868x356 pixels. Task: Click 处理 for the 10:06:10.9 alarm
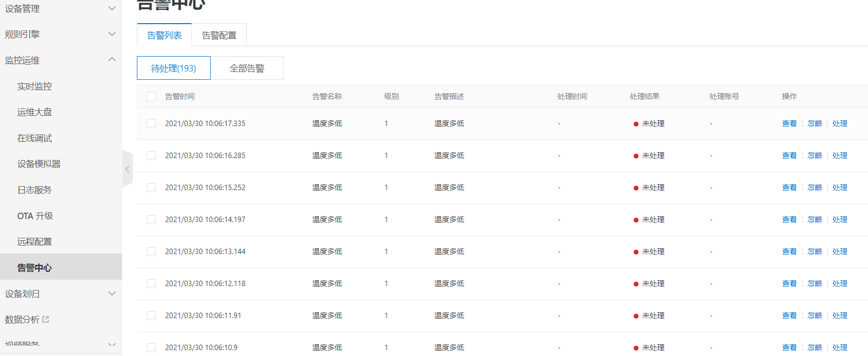tap(840, 348)
